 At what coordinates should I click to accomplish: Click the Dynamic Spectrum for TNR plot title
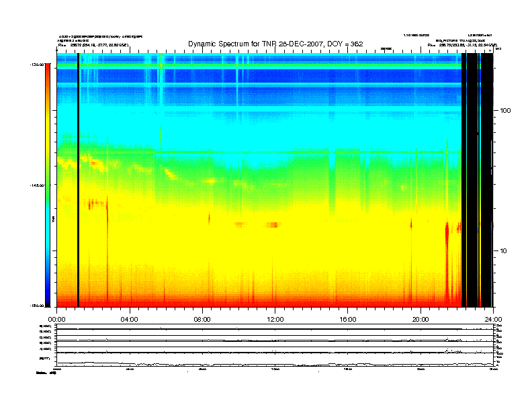tap(275, 44)
